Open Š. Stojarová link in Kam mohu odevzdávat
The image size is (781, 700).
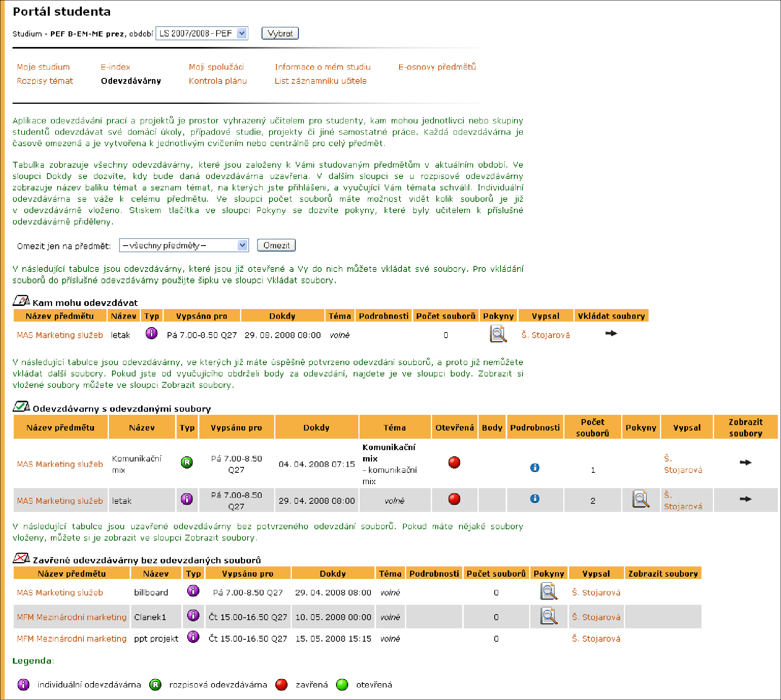pos(546,335)
